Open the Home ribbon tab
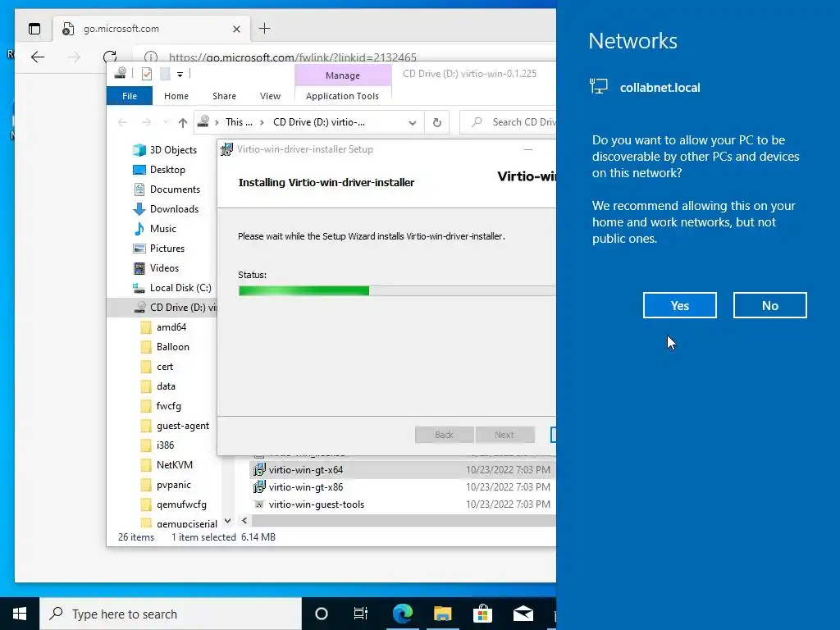This screenshot has height=630, width=840. [176, 96]
